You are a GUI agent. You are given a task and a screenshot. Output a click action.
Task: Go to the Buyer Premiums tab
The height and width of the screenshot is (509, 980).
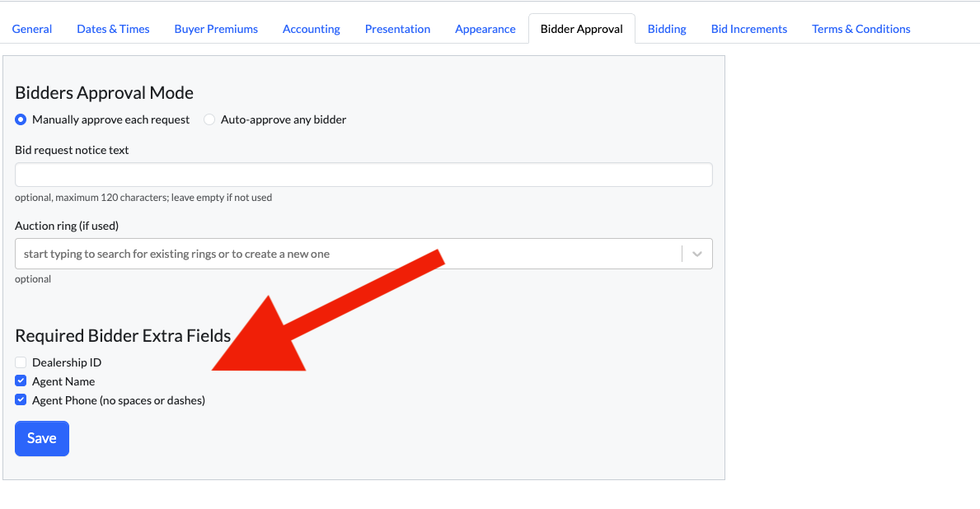point(216,29)
